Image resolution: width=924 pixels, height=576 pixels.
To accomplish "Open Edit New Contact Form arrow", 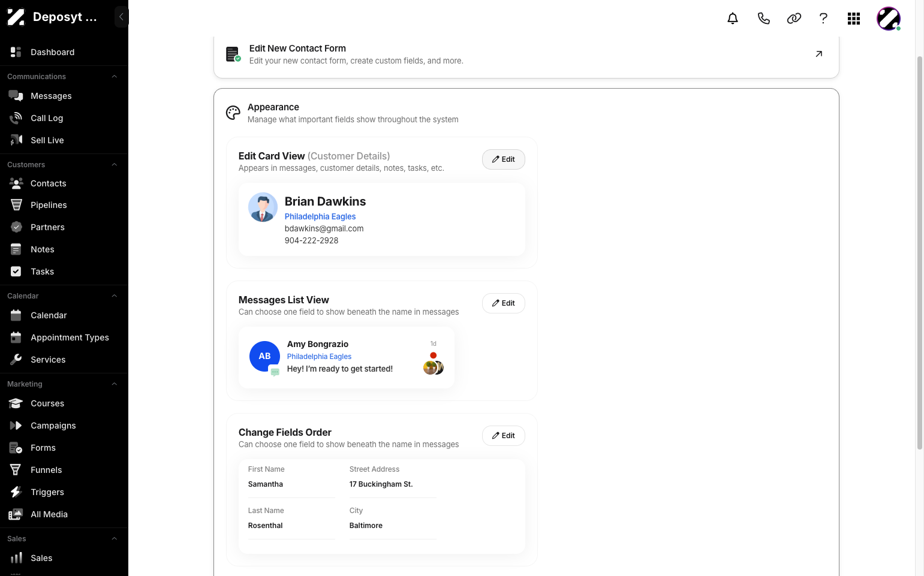I will coord(819,54).
